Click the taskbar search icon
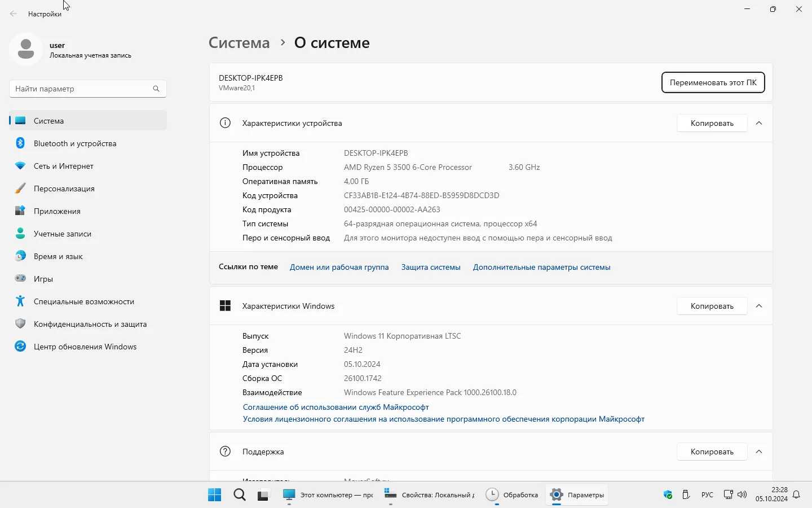 (240, 495)
